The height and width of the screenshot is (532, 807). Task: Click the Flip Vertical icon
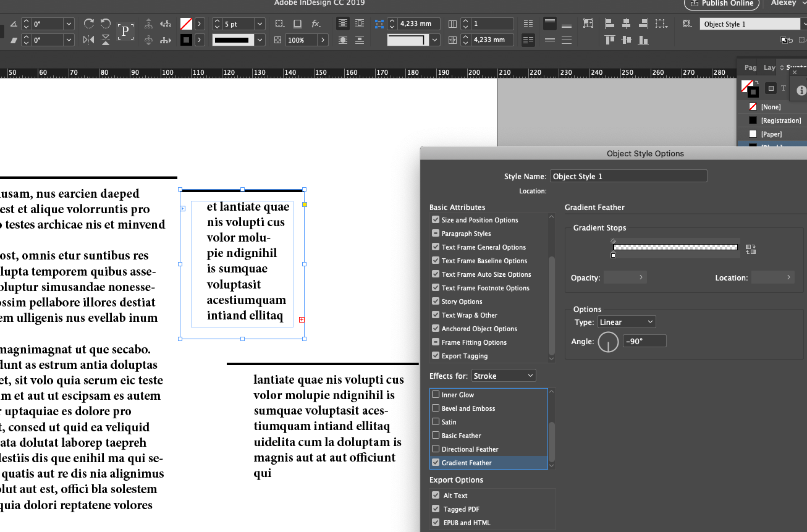click(x=106, y=40)
